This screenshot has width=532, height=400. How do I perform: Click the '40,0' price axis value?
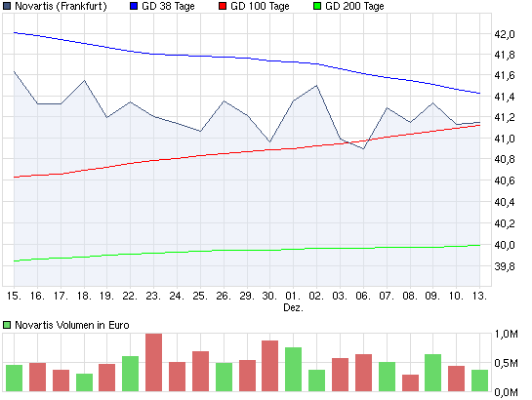pos(505,245)
